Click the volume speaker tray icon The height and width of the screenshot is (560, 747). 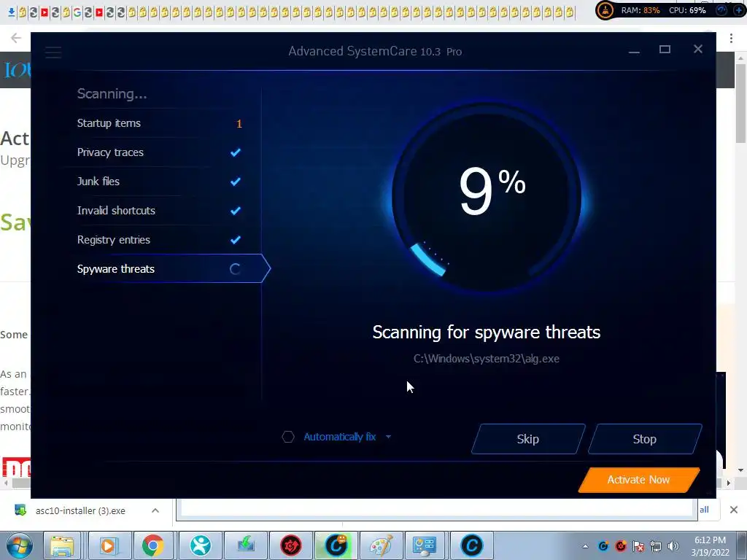click(673, 546)
